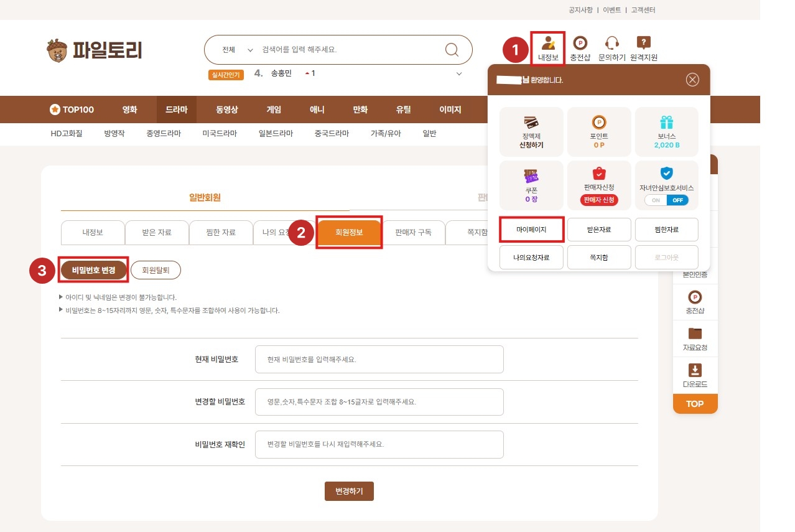Open the 애니 category menu
Viewport: 795px width, 532px height.
tap(317, 110)
